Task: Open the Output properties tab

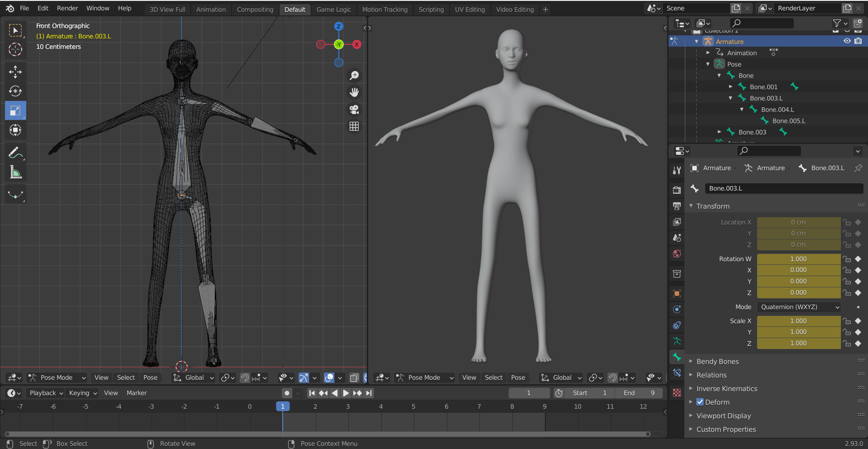Action: 677,206
